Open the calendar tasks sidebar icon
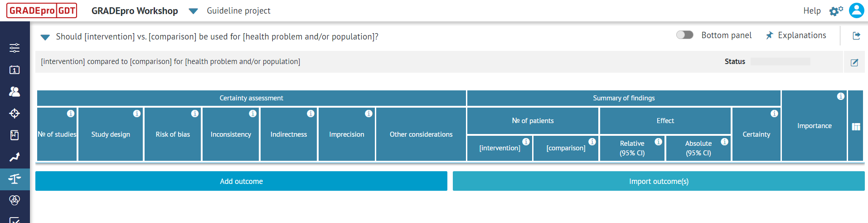 click(15, 69)
